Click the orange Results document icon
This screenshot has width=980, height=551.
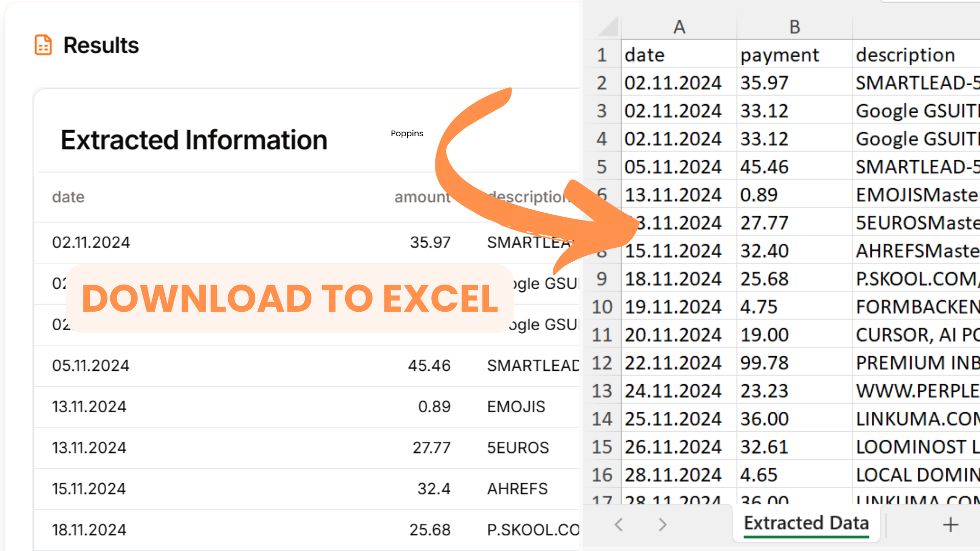point(43,45)
